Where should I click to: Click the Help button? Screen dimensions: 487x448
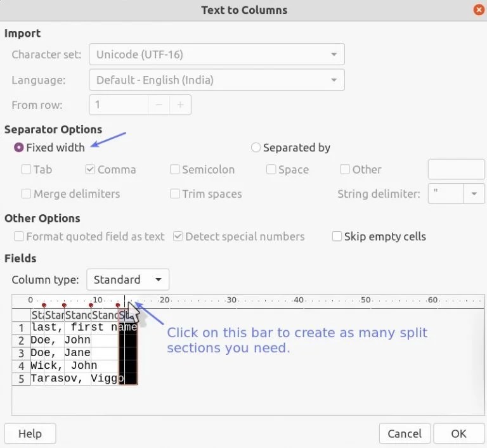tap(30, 433)
